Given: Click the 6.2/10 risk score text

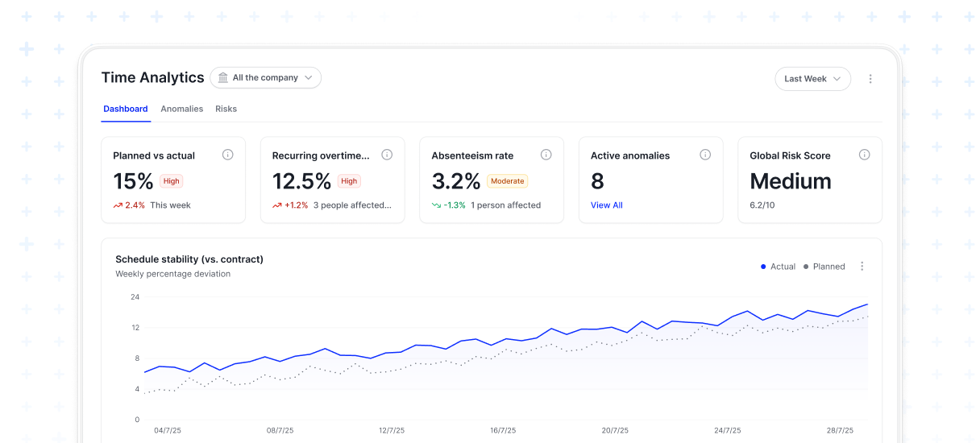Looking at the screenshot, I should coord(763,205).
